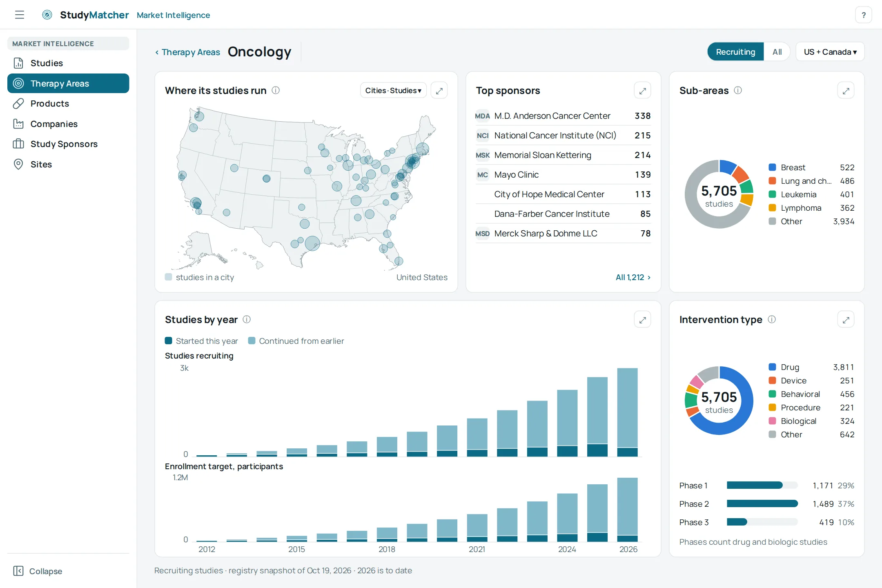Open the US + Canada region dropdown

pyautogui.click(x=830, y=52)
